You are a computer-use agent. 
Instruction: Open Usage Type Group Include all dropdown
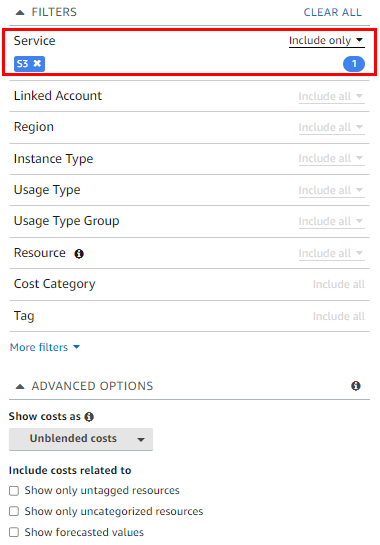331,221
